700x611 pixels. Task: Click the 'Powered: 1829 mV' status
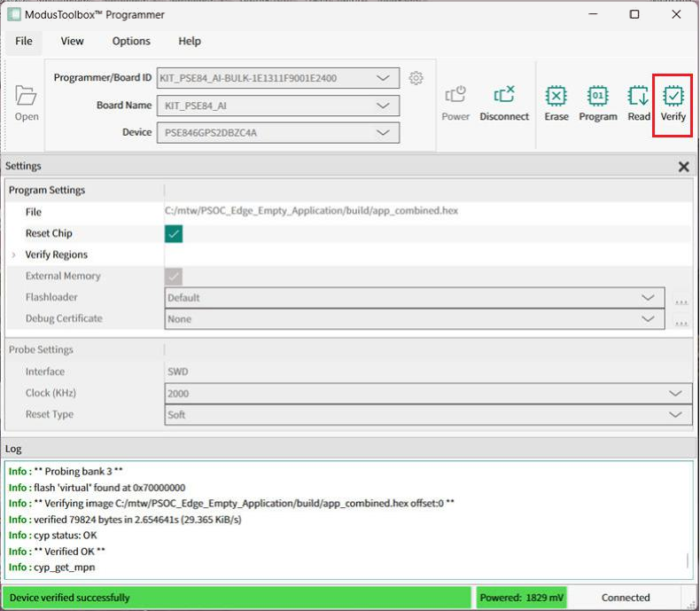[x=521, y=598]
